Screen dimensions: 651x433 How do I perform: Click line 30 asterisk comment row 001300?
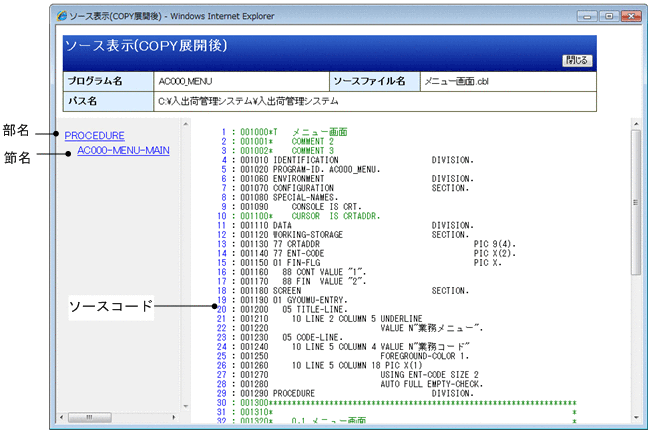coord(409,403)
